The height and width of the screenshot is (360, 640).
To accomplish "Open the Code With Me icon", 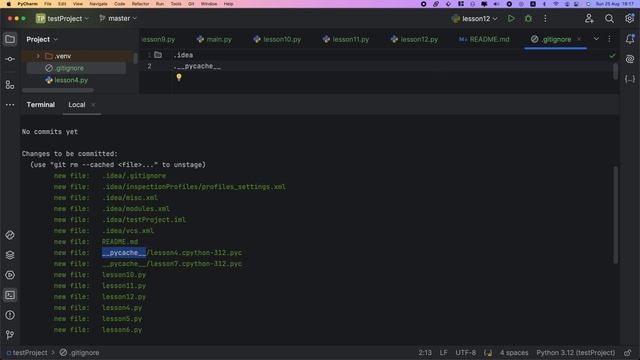I will pyautogui.click(x=589, y=18).
